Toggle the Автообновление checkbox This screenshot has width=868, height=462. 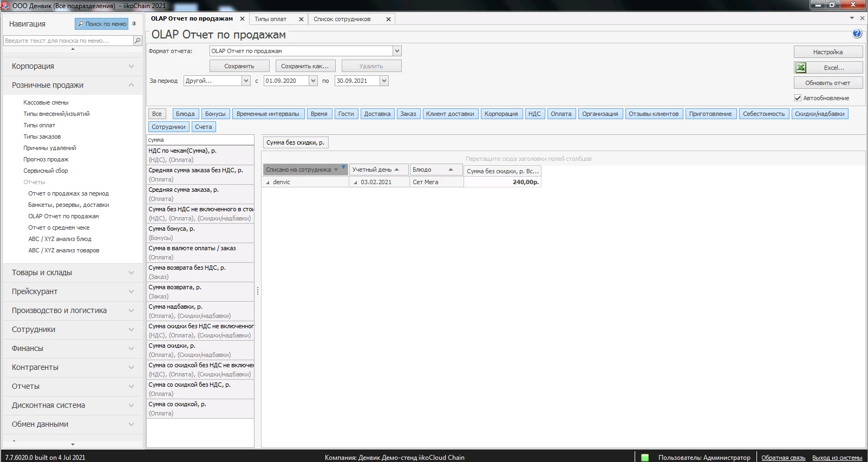pyautogui.click(x=798, y=98)
